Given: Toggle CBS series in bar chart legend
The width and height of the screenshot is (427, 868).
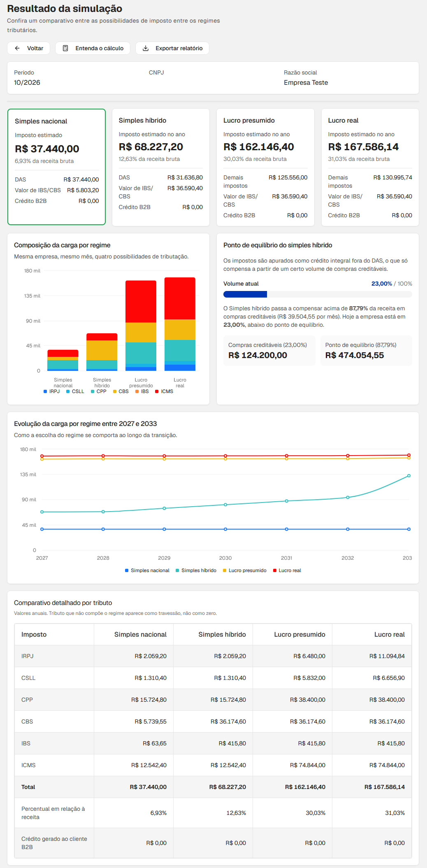Looking at the screenshot, I should click(x=121, y=391).
